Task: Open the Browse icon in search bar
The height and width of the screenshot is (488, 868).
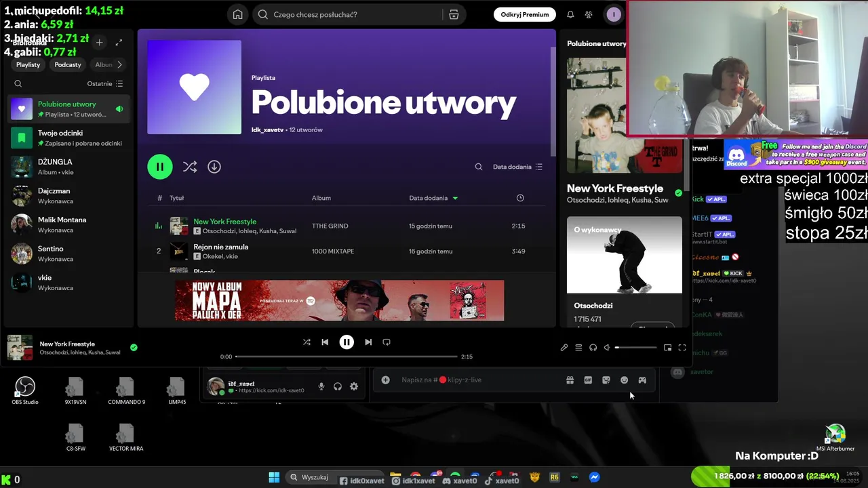Action: [x=454, y=14]
